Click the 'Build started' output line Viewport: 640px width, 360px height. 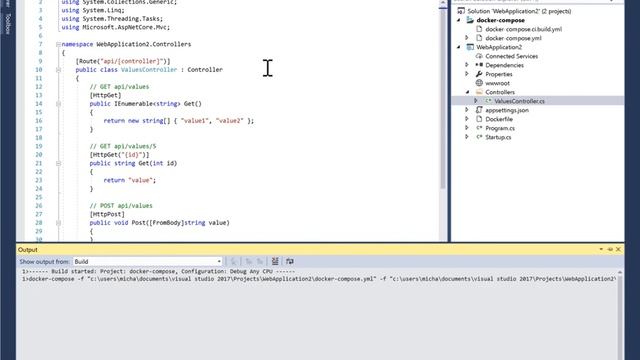pyautogui.click(x=158, y=271)
